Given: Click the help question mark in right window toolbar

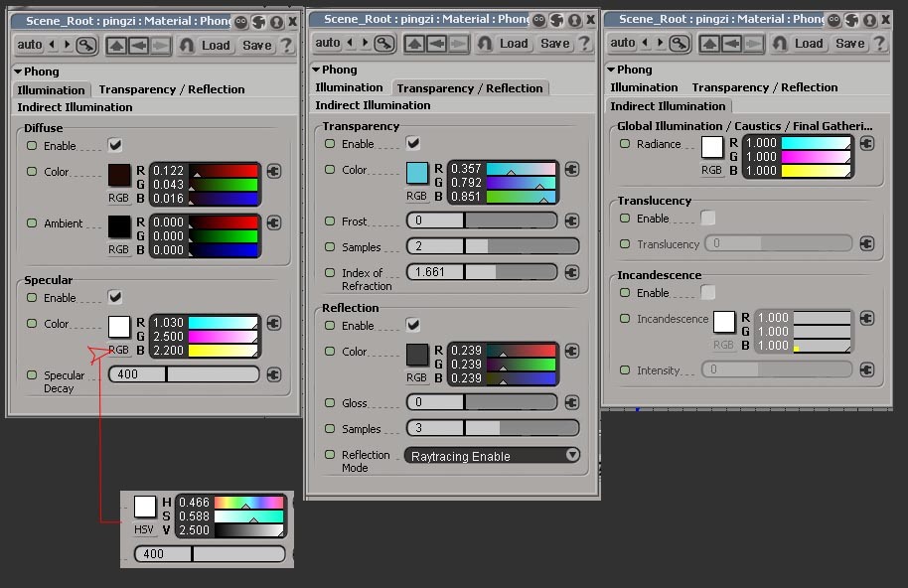Looking at the screenshot, I should pyautogui.click(x=879, y=44).
